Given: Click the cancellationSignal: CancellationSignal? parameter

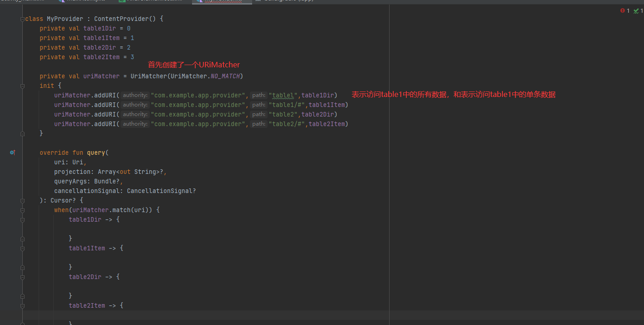Looking at the screenshot, I should tap(125, 191).
